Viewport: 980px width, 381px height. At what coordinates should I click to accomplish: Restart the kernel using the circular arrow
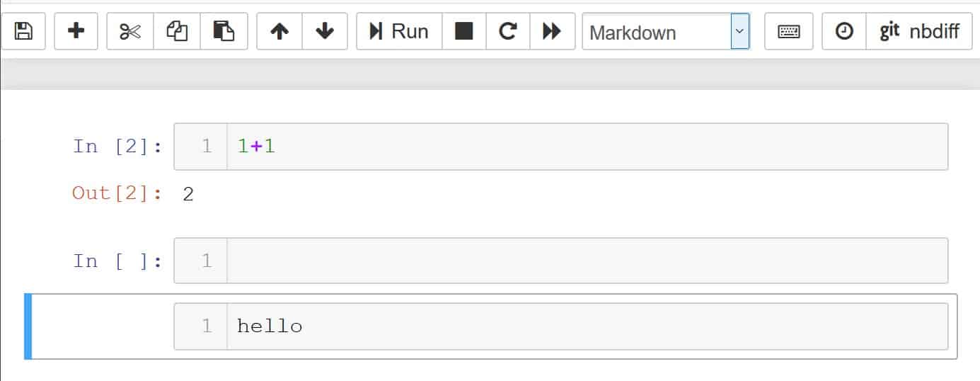click(507, 32)
